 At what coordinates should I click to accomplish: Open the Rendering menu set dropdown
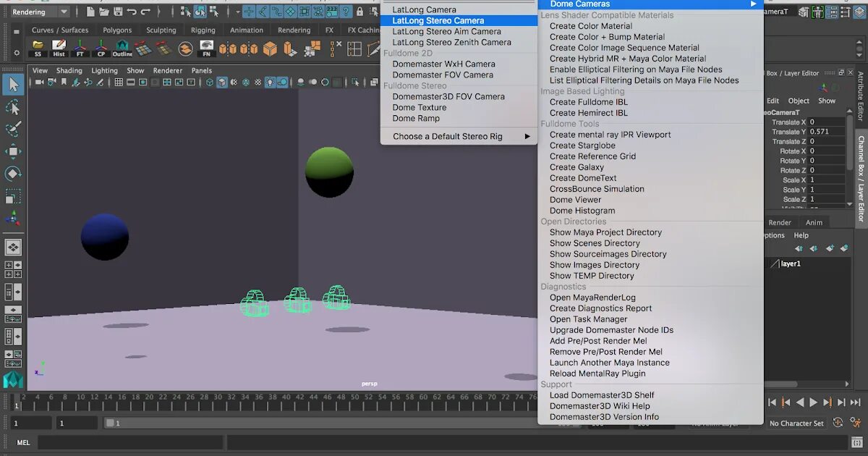[x=40, y=12]
